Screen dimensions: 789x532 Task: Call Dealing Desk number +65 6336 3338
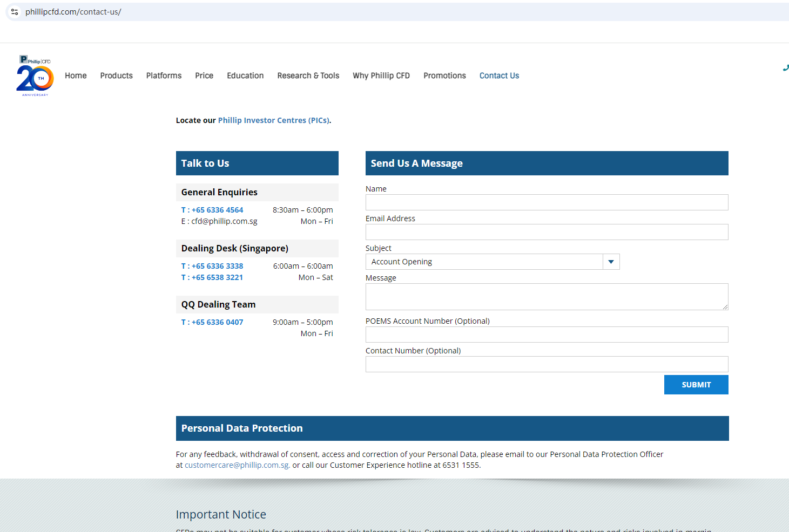click(212, 266)
